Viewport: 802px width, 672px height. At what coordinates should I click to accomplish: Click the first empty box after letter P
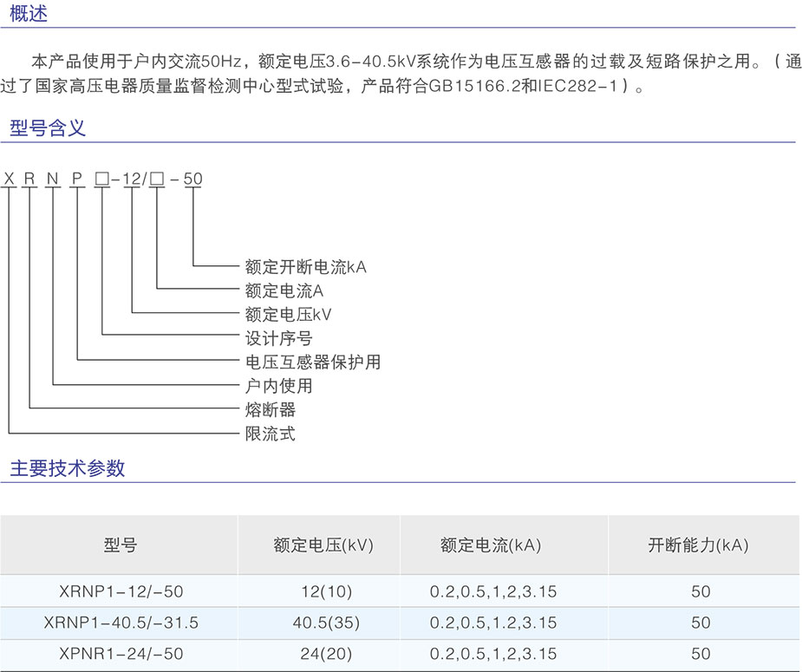pyautogui.click(x=101, y=179)
